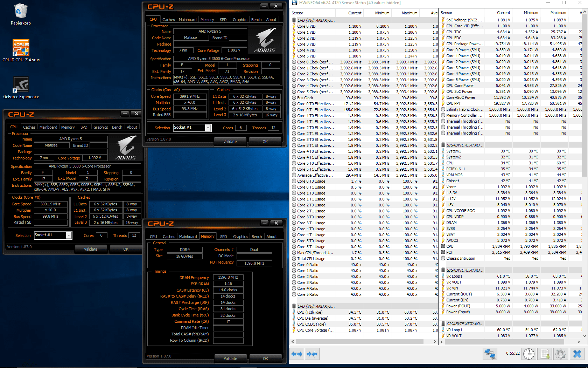Click icon beside Total CPU Usage row

(x=294, y=259)
